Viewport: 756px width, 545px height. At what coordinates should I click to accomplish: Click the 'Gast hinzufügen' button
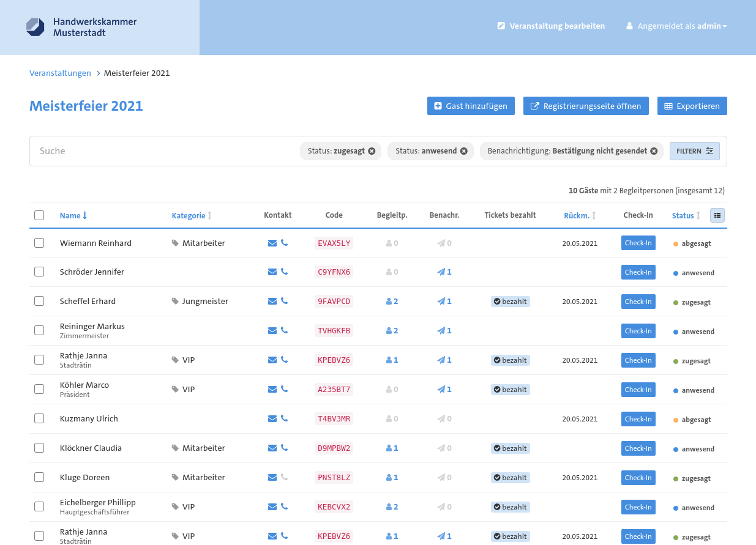(x=471, y=106)
